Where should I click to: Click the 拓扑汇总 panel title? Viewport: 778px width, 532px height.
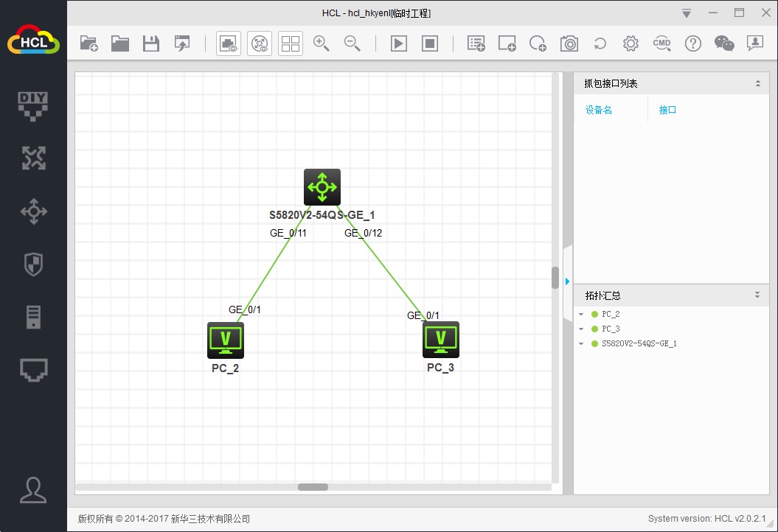[602, 295]
